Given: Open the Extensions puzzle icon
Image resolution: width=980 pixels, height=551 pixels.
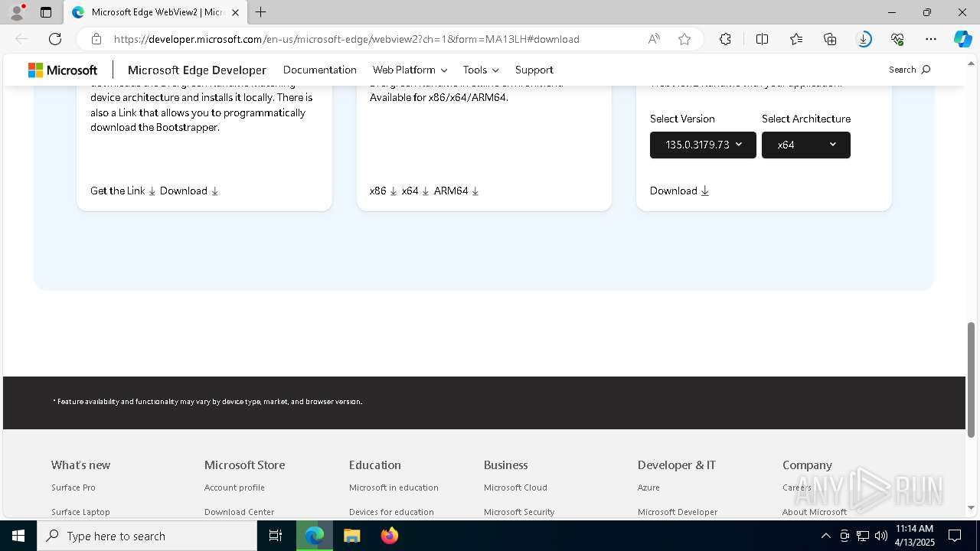Looking at the screenshot, I should coord(725,39).
